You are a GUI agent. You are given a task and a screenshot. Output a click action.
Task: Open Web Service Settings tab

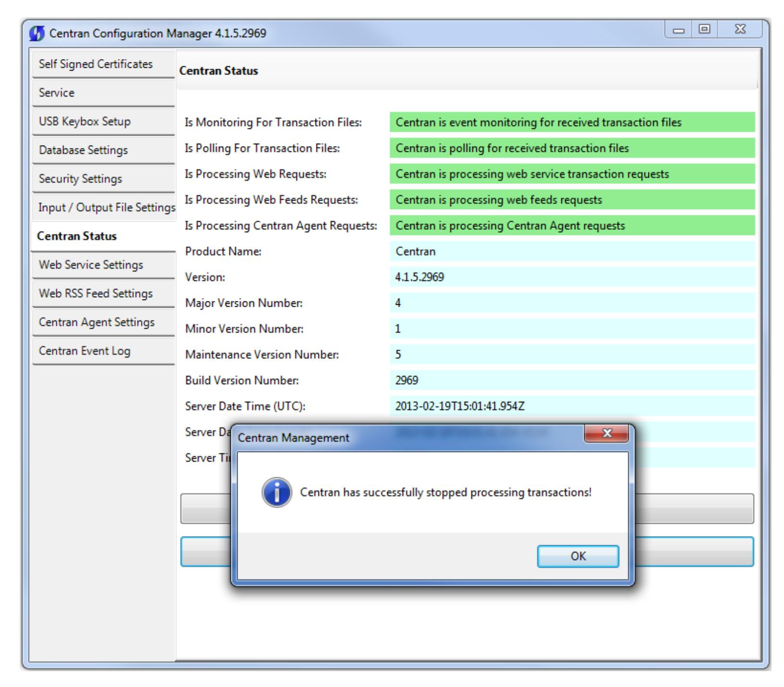click(103, 265)
